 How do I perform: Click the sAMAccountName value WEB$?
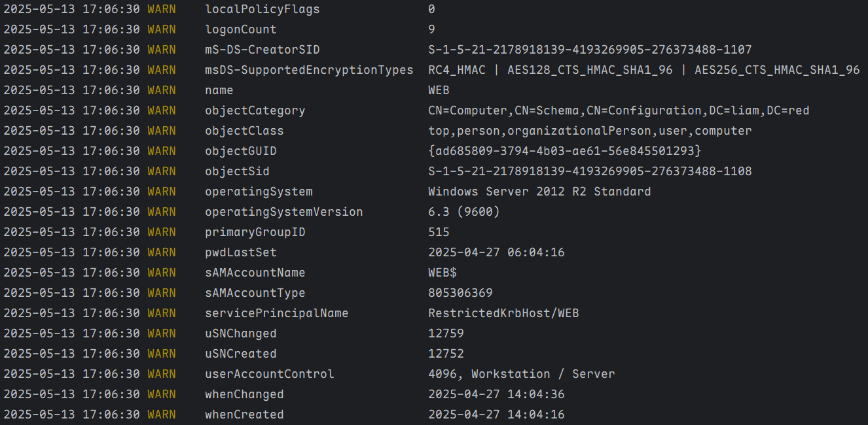(x=443, y=273)
